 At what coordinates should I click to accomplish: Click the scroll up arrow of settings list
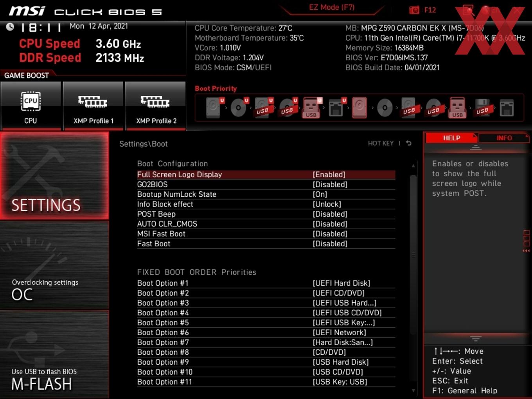tap(413, 166)
